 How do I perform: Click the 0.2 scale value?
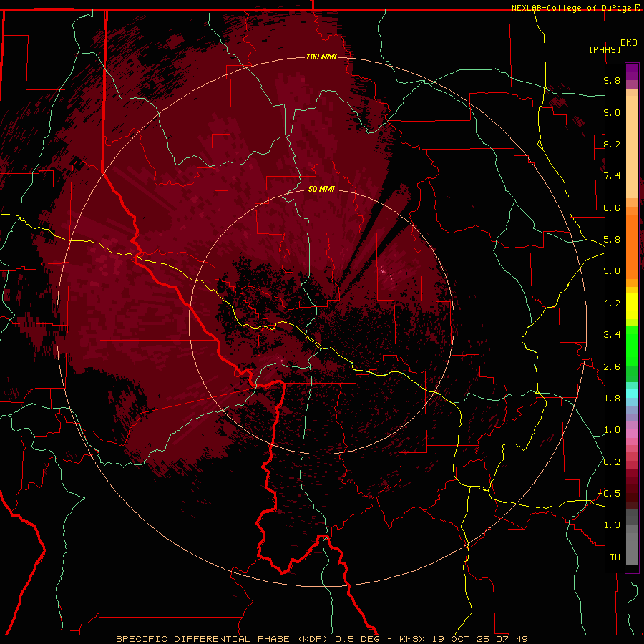click(612, 462)
